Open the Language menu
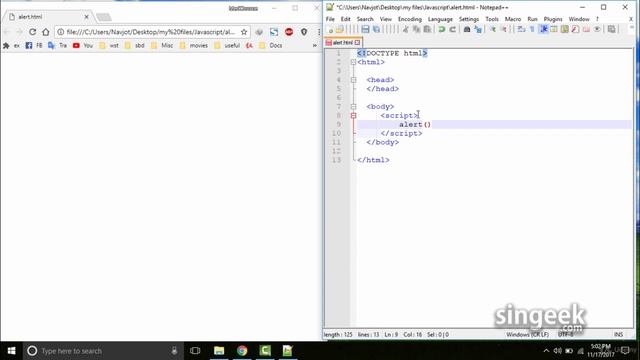Viewport: 640px width, 360px height. pos(440,19)
